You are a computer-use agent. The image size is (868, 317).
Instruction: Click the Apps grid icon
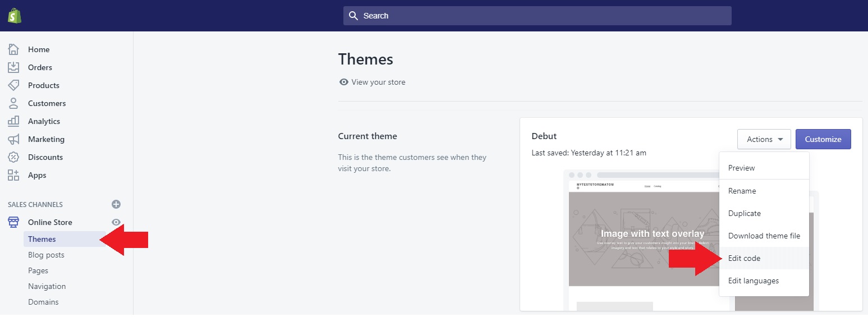(x=13, y=175)
